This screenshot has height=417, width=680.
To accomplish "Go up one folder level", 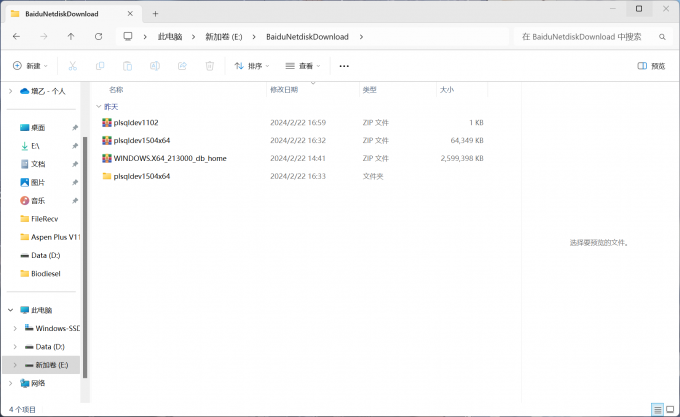I will (71, 37).
